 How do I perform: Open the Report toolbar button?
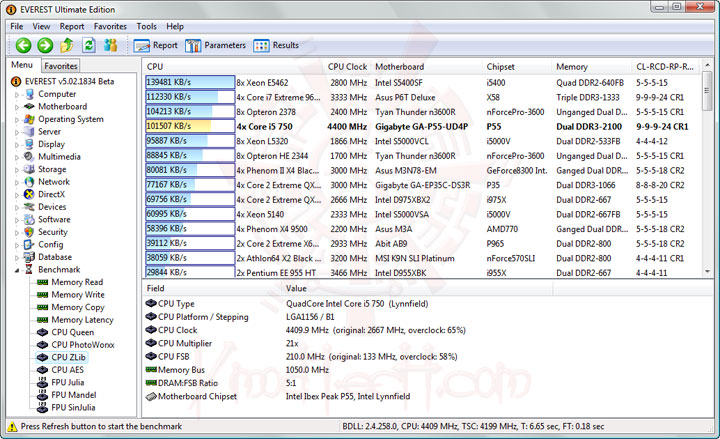pyautogui.click(x=155, y=45)
